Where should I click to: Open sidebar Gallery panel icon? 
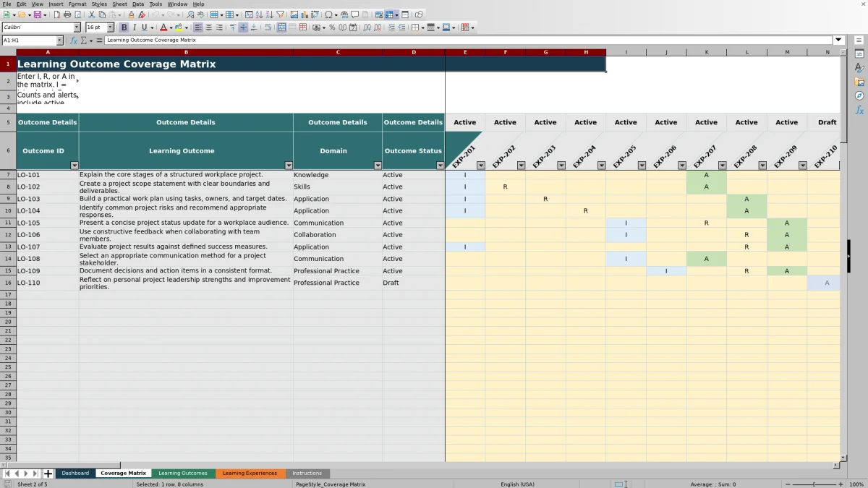859,82
